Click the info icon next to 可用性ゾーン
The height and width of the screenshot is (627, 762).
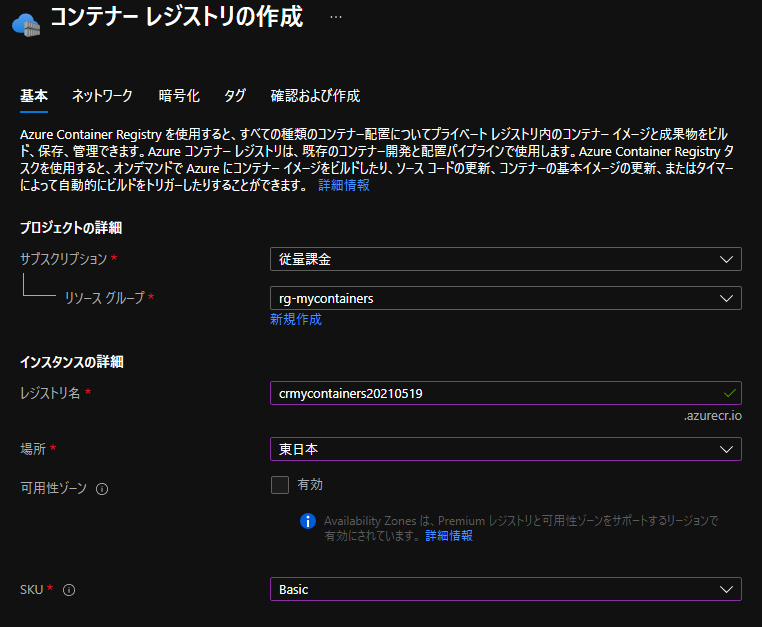(102, 489)
